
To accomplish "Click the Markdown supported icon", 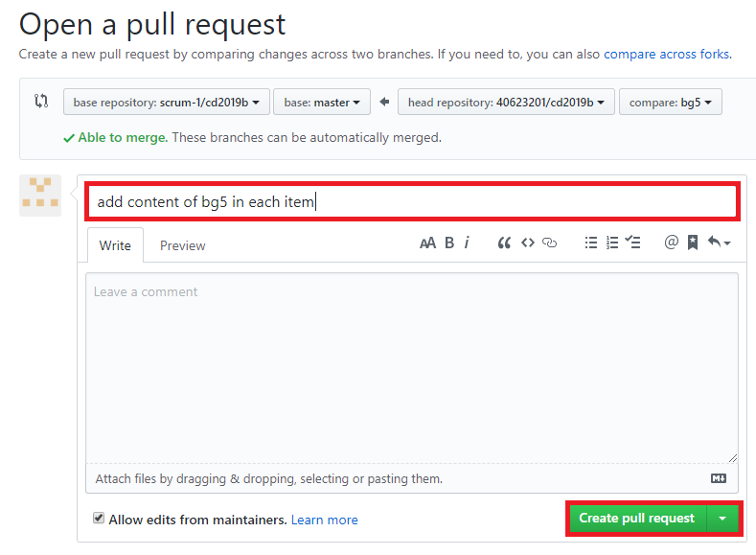I will tap(719, 478).
